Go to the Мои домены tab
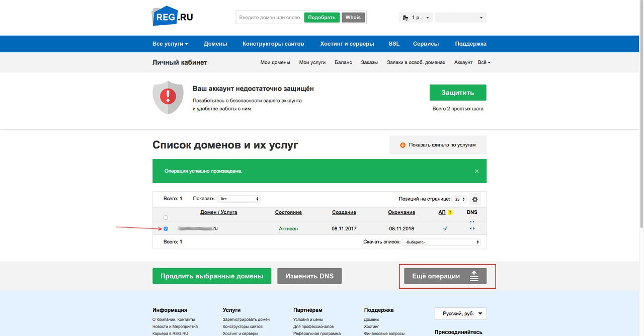This screenshot has width=644, height=336. [x=275, y=62]
